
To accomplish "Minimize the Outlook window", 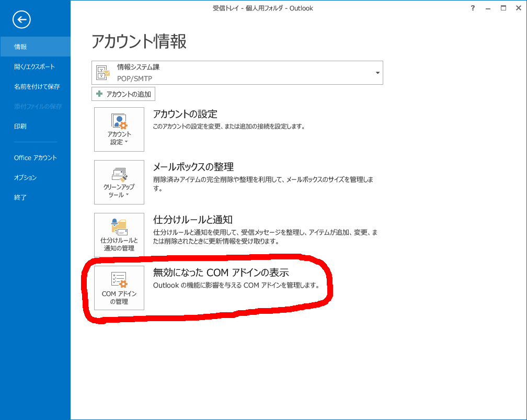I will click(x=488, y=8).
